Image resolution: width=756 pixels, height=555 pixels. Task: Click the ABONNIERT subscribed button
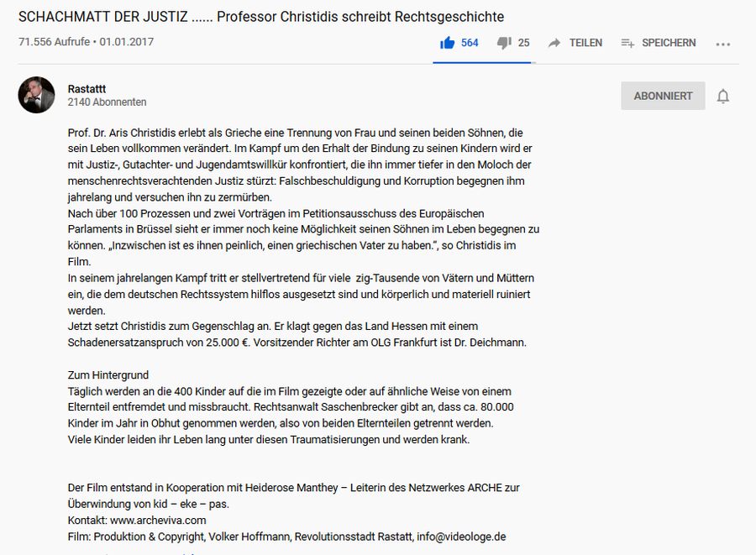pos(663,96)
